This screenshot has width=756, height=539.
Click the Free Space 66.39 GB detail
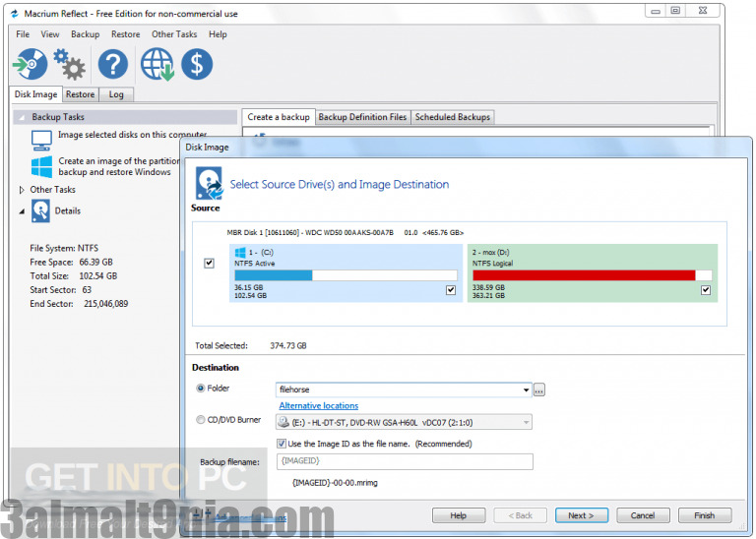(71, 262)
